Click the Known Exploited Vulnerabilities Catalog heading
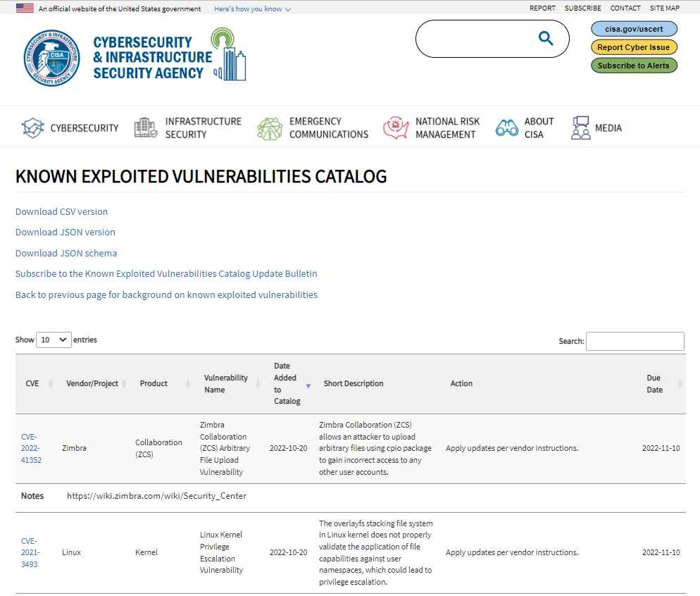This screenshot has width=700, height=596. pyautogui.click(x=201, y=176)
